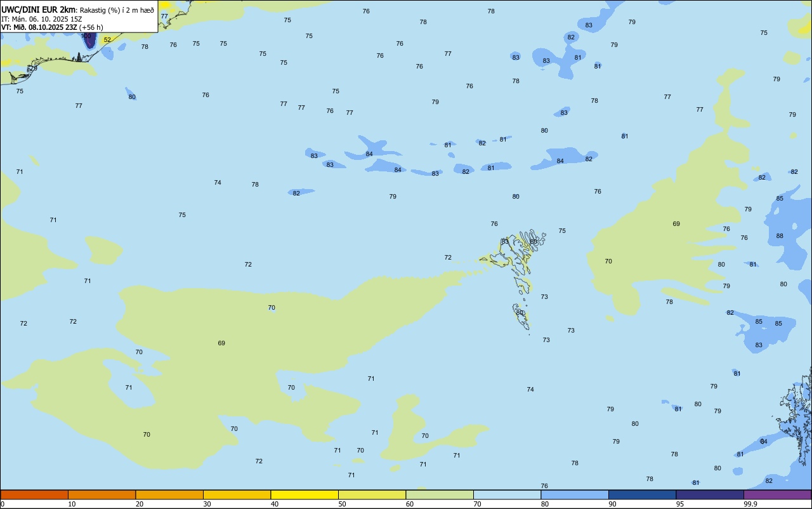
Task: Select the 20–30 amber legend swatch
Action: click(169, 494)
